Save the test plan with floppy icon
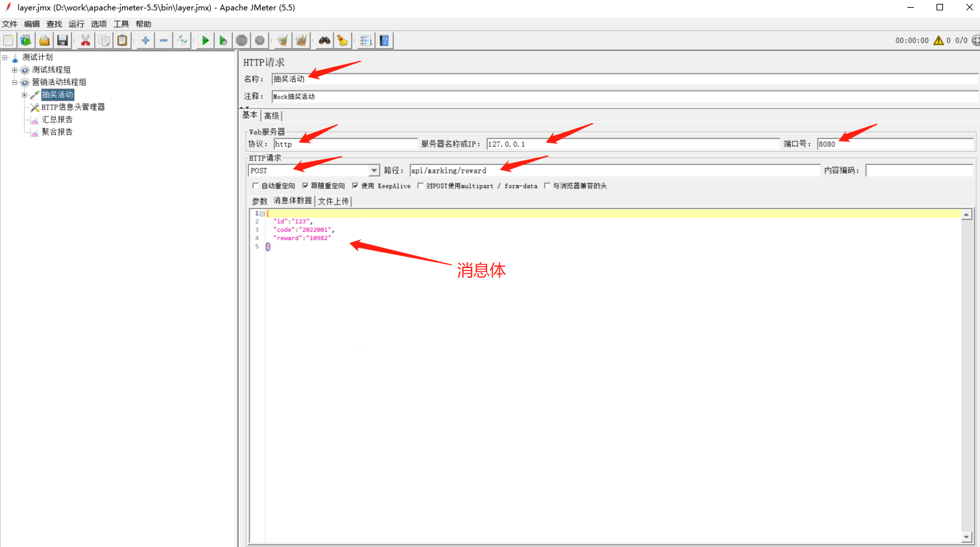The image size is (980, 547). 62,40
